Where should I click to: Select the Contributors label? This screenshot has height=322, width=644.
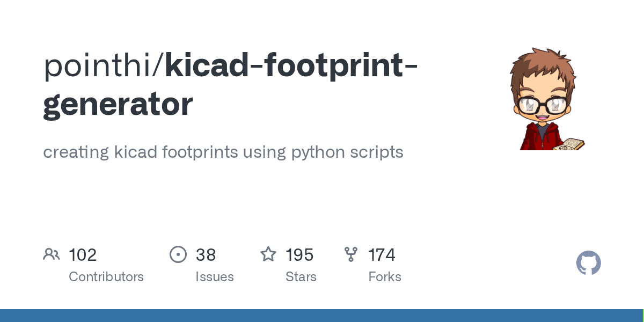(106, 277)
